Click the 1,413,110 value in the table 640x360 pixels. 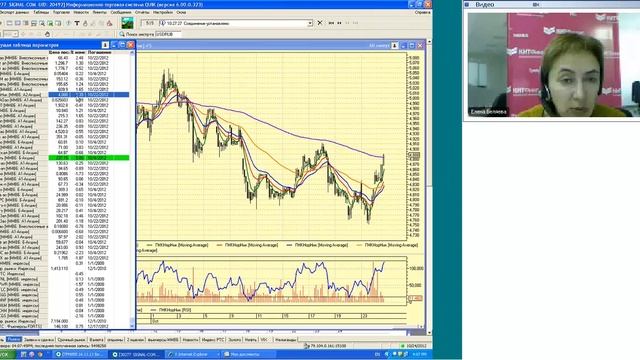point(59,269)
